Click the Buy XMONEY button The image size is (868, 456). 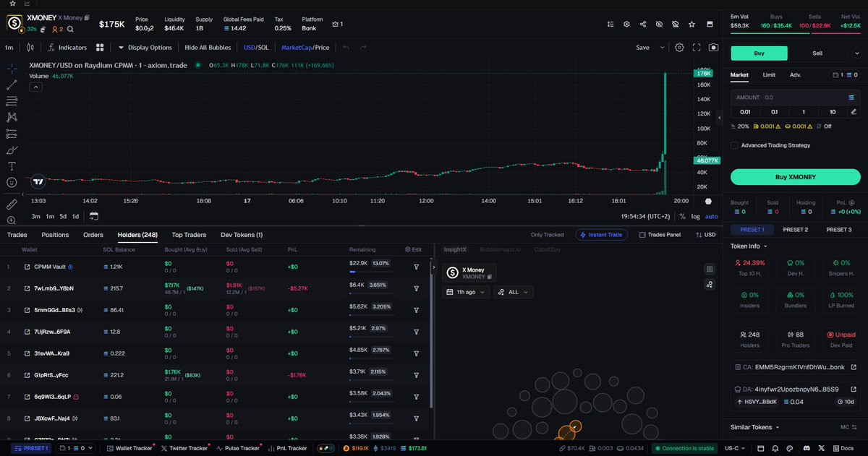796,177
